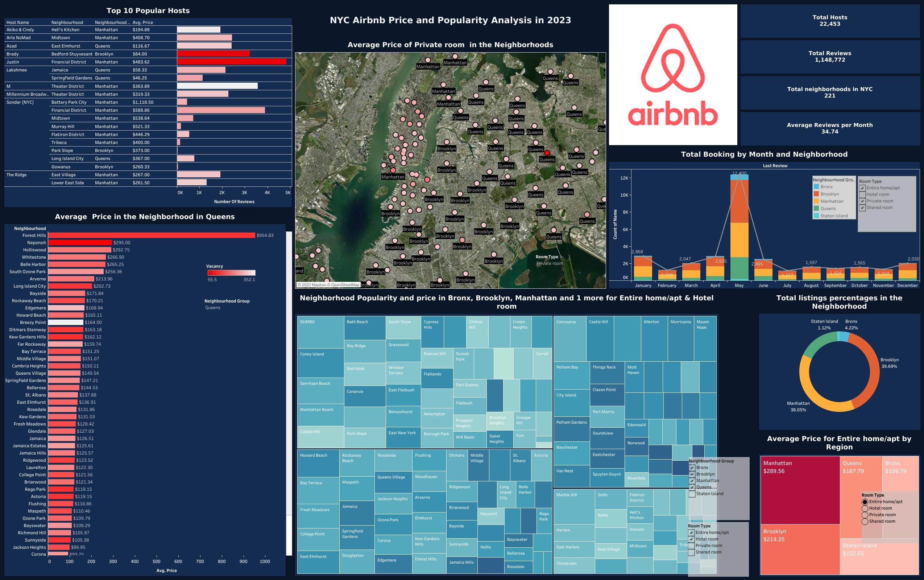
Task: Click the $1,118.50 Battery Park City price
Action: point(143,102)
